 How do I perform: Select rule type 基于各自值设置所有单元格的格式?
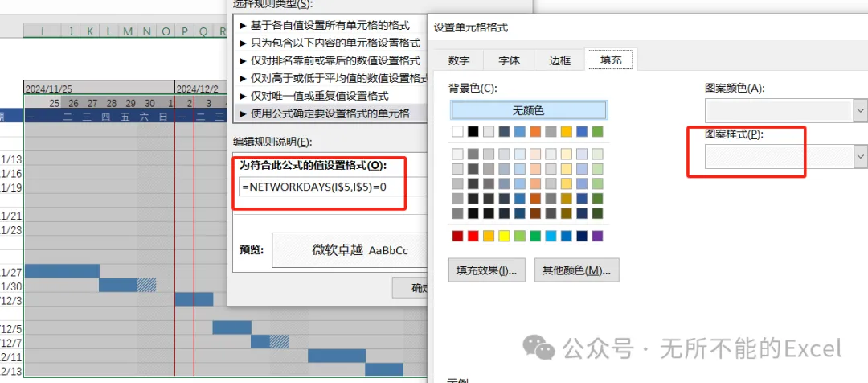[330, 25]
